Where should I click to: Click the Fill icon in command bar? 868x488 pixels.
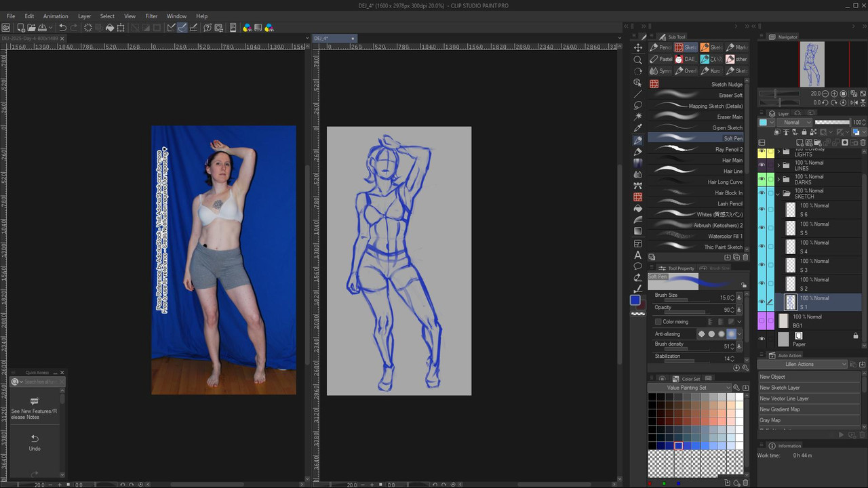click(x=110, y=28)
